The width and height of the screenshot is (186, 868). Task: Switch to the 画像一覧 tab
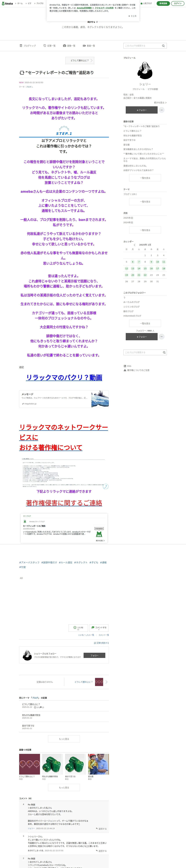pyautogui.click(x=69, y=46)
